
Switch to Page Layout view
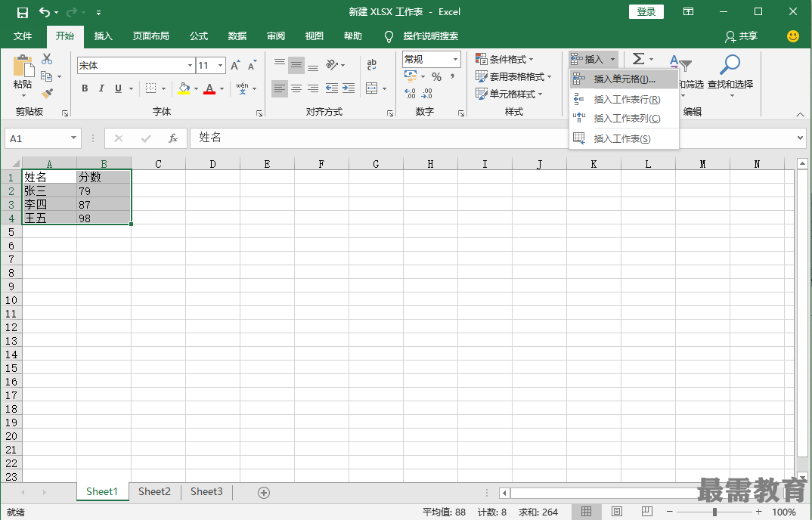[617, 512]
